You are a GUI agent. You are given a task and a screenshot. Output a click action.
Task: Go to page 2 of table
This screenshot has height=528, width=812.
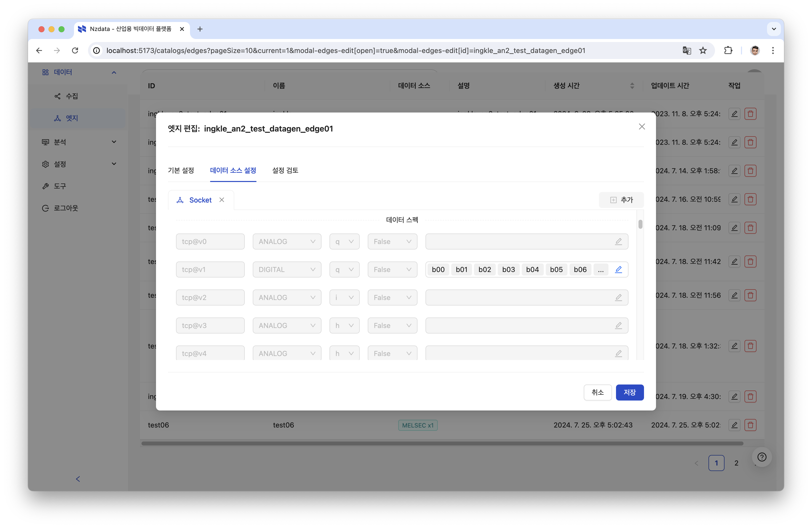[x=736, y=463]
